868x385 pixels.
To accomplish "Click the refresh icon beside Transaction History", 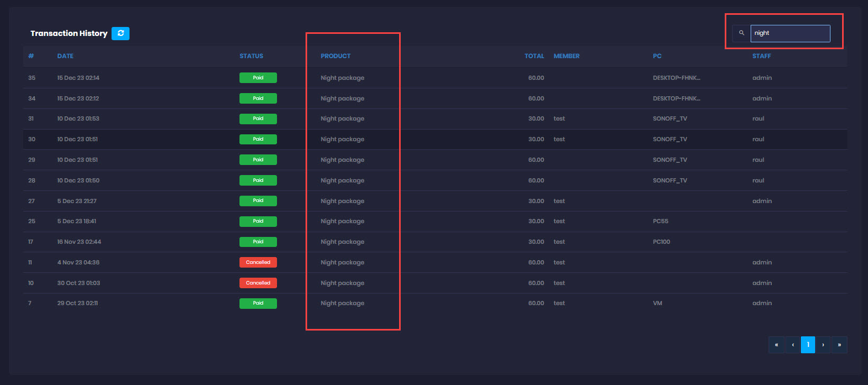I will (x=121, y=33).
